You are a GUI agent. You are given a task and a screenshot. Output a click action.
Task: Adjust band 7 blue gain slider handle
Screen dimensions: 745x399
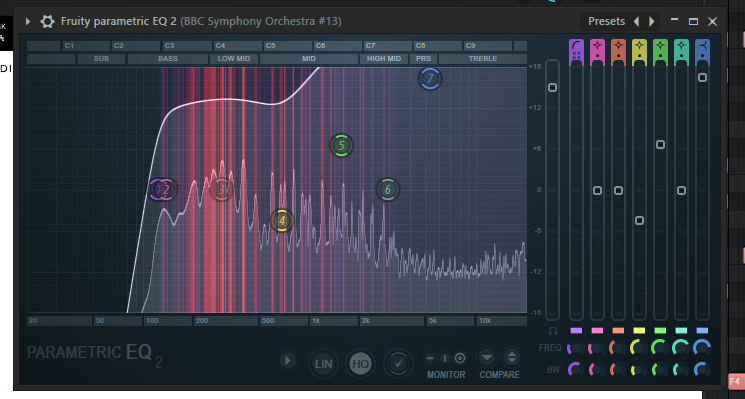(702, 77)
